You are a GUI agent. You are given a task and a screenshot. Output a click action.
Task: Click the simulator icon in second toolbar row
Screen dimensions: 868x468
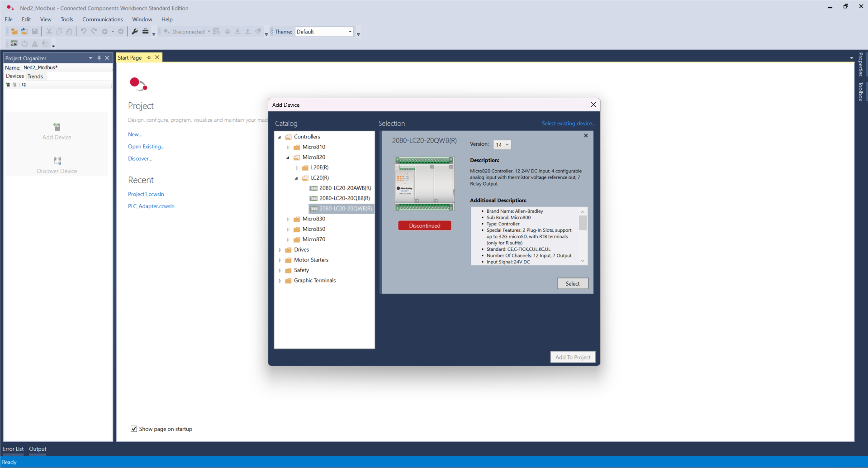tap(14, 44)
